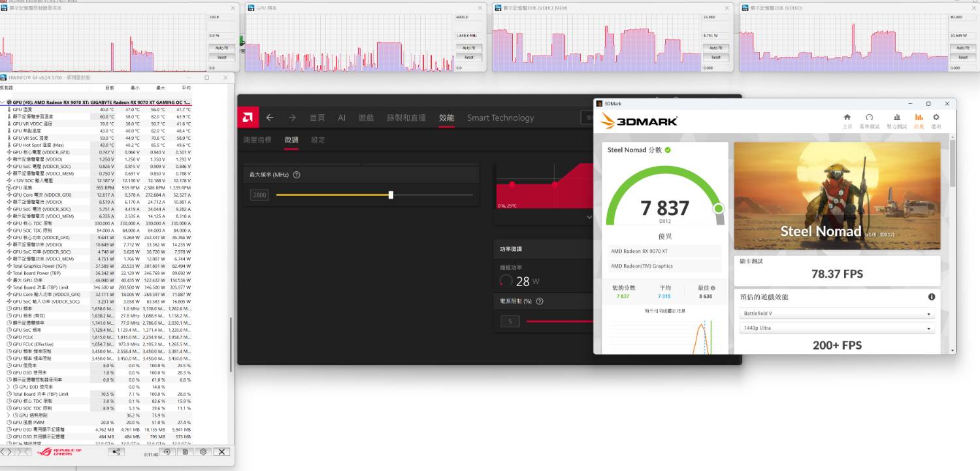This screenshot has height=471, width=980.
Task: Open Adrenalin Smart Technology tab
Action: pos(500,118)
